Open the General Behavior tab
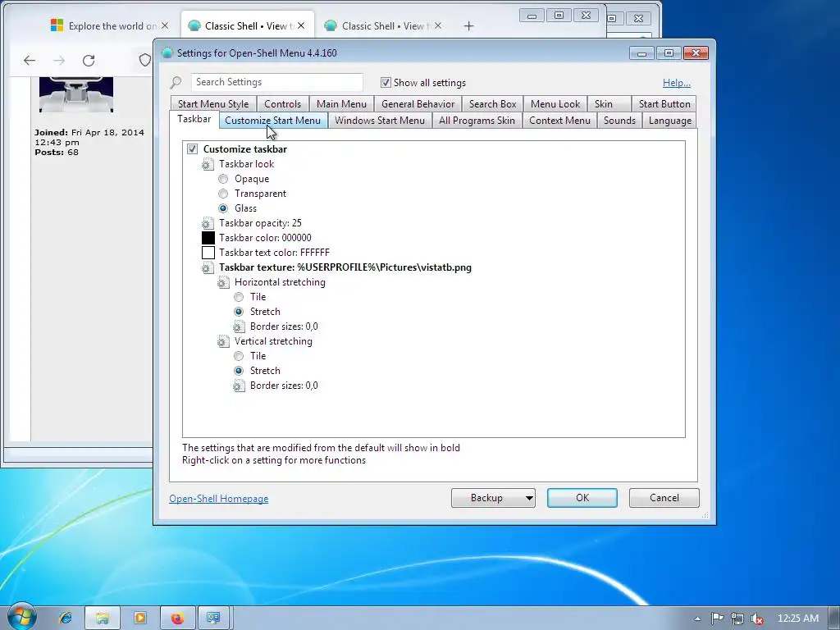Screen dimensions: 840x630 coord(418,104)
